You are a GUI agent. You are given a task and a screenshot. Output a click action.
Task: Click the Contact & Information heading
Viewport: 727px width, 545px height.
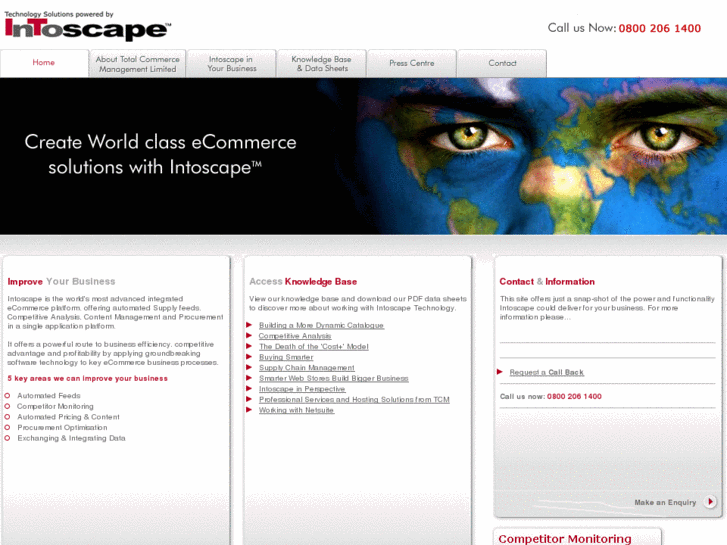547,282
